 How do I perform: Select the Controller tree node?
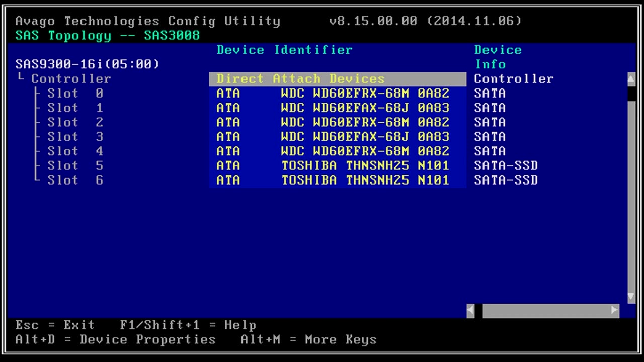click(71, 79)
